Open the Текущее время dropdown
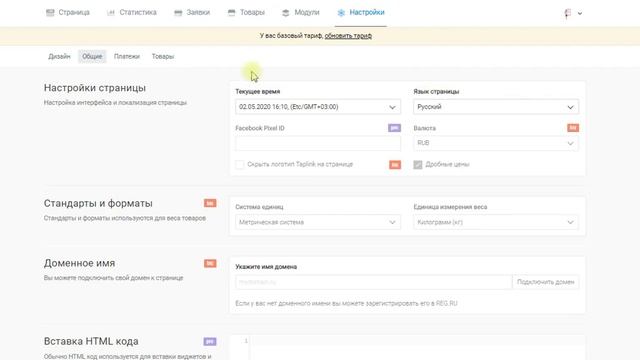 pos(318,107)
